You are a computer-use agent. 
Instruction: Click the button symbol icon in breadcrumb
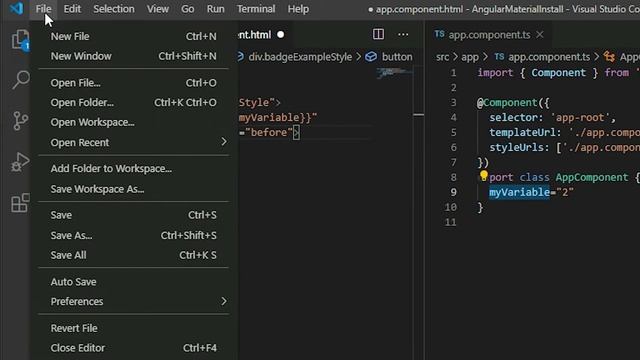click(x=371, y=57)
